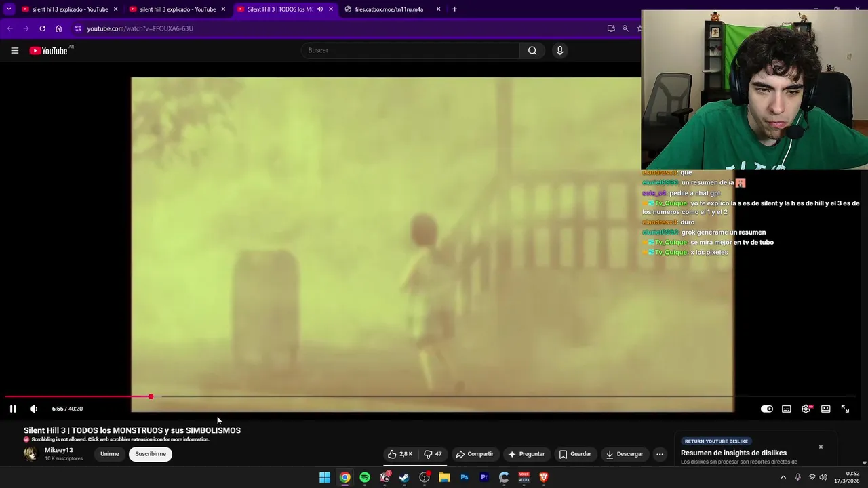Enter fullscreen mode

[845, 409]
